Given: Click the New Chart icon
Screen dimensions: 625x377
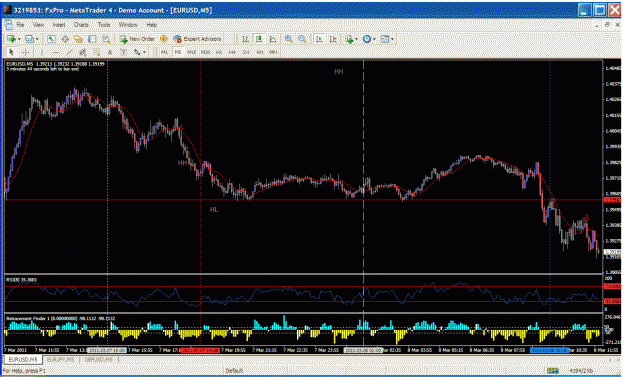Looking at the screenshot, I should pyautogui.click(x=11, y=39).
